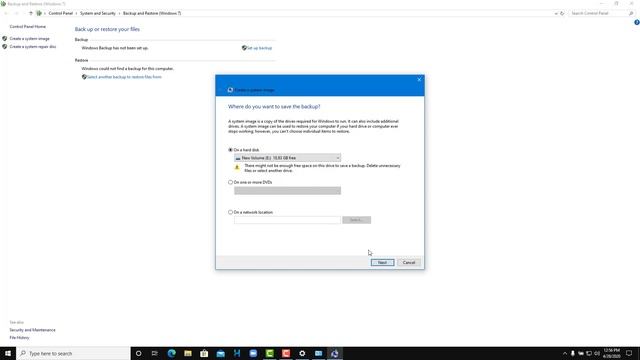Open the Mail app on taskbar

click(220, 353)
